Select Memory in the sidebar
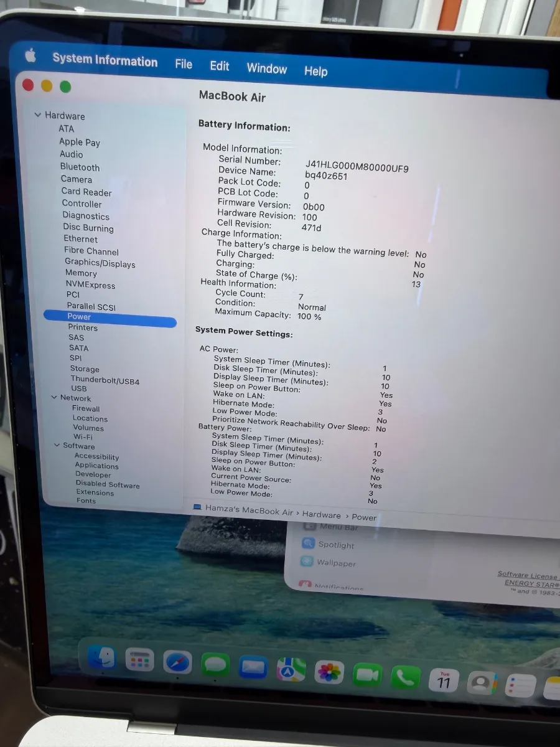The height and width of the screenshot is (747, 560). [82, 273]
